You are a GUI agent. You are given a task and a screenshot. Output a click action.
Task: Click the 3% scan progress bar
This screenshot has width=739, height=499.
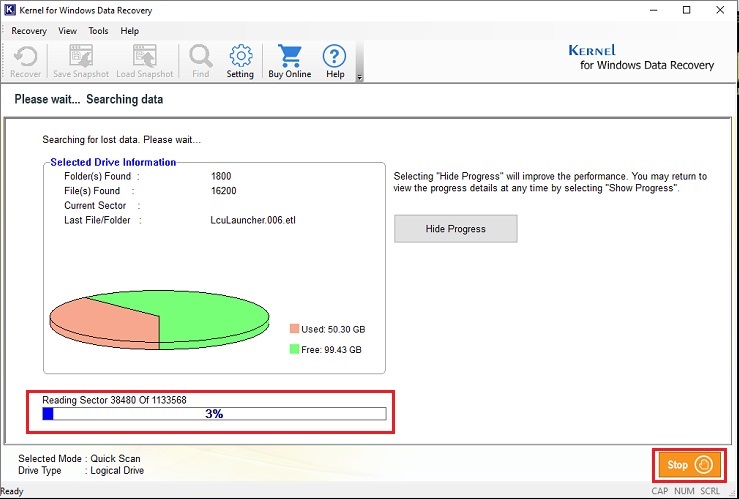214,414
